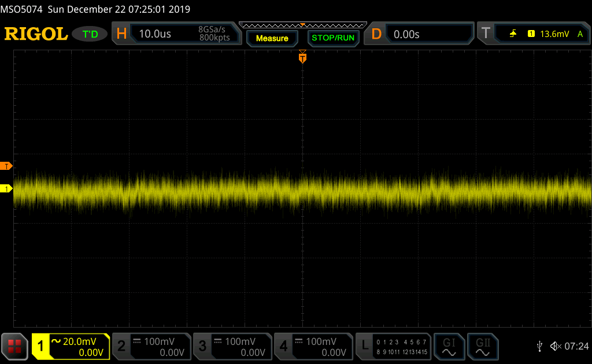Image resolution: width=592 pixels, height=364 pixels.
Task: Click channel 2 DC coupling icon
Action: pyautogui.click(x=137, y=341)
